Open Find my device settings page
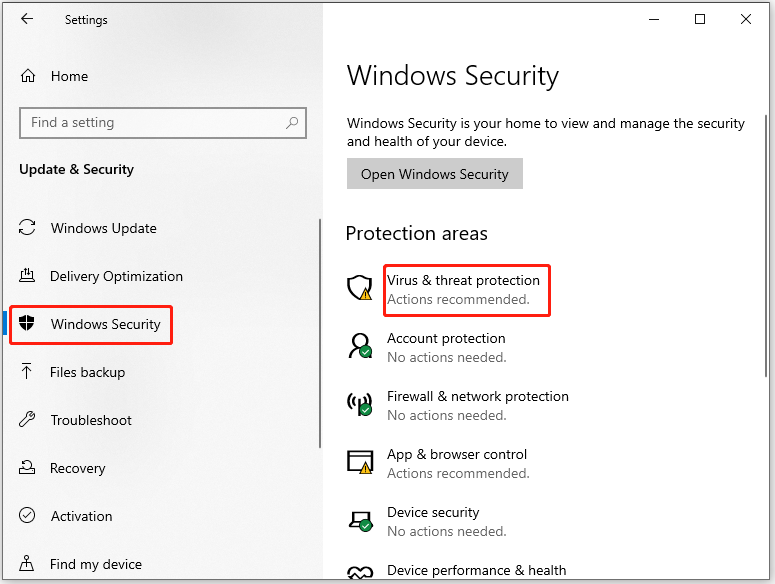775x584 pixels. 95,564
